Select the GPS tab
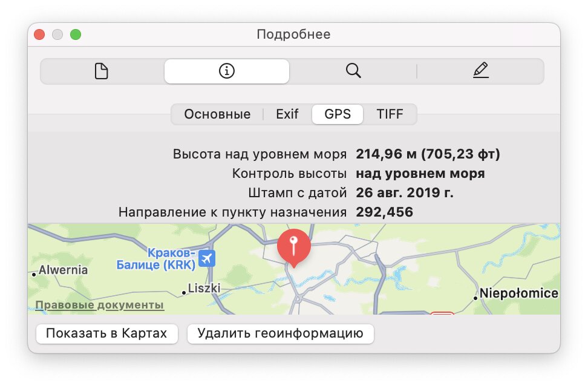Viewport: 588px width, 386px height. tap(338, 114)
